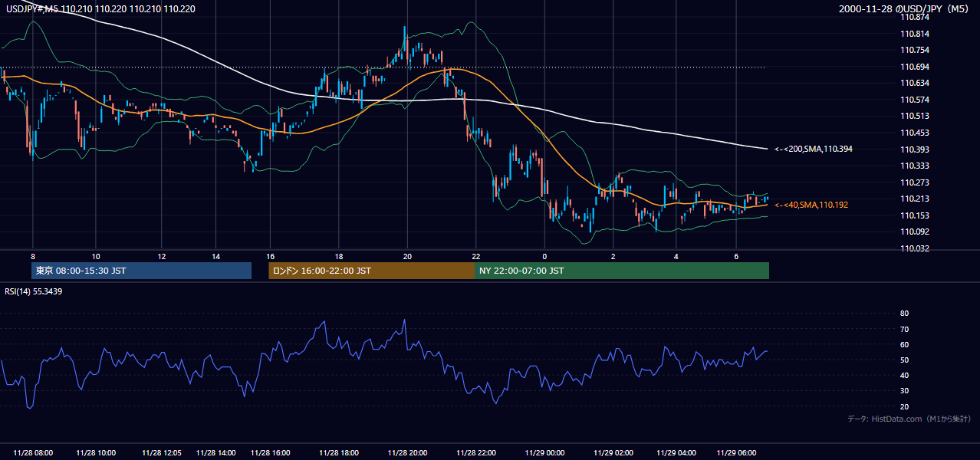Click the 11/28 10:00 date label

click(96, 453)
